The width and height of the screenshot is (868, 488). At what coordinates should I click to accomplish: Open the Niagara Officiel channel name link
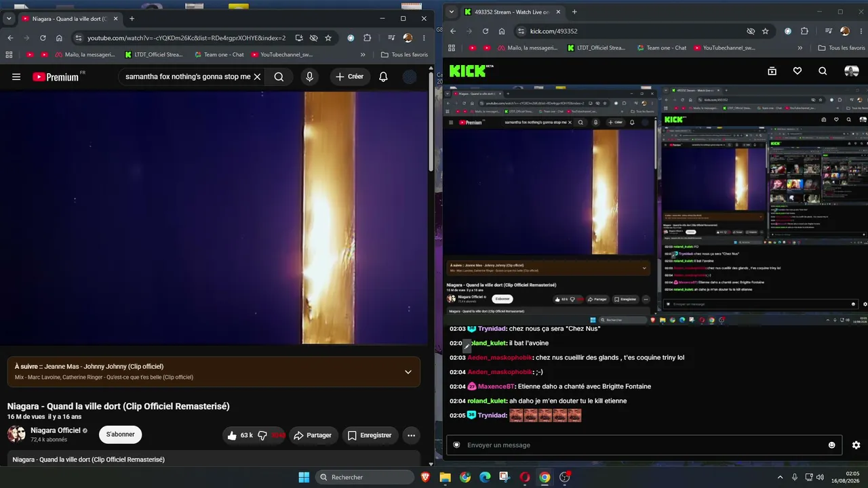click(56, 430)
